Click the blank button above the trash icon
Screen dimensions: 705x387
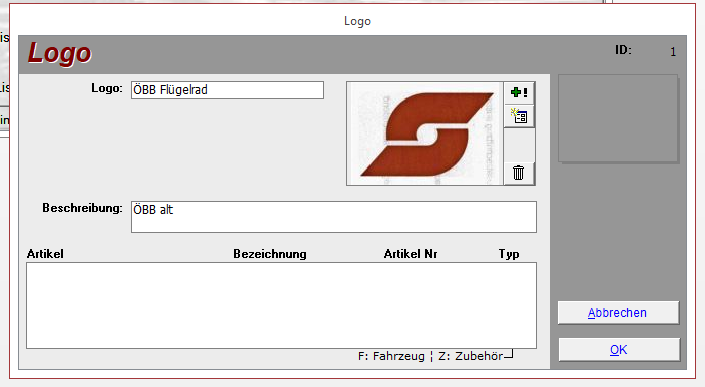(519, 145)
